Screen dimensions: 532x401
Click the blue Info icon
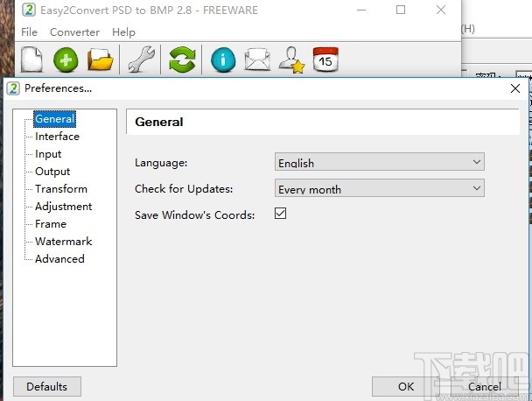(223, 60)
